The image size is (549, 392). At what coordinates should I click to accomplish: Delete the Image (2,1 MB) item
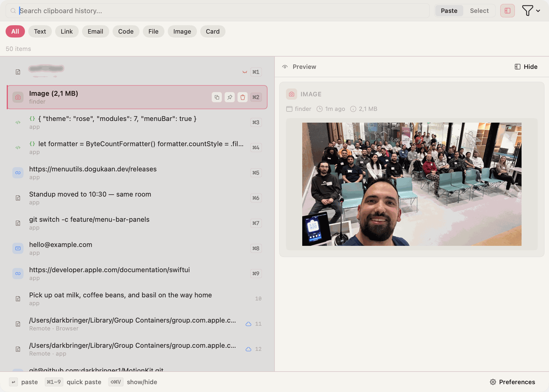243,97
